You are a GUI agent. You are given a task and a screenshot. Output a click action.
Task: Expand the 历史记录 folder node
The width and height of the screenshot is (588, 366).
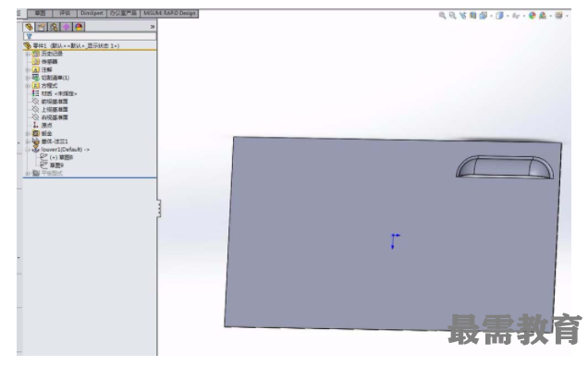[x=28, y=54]
